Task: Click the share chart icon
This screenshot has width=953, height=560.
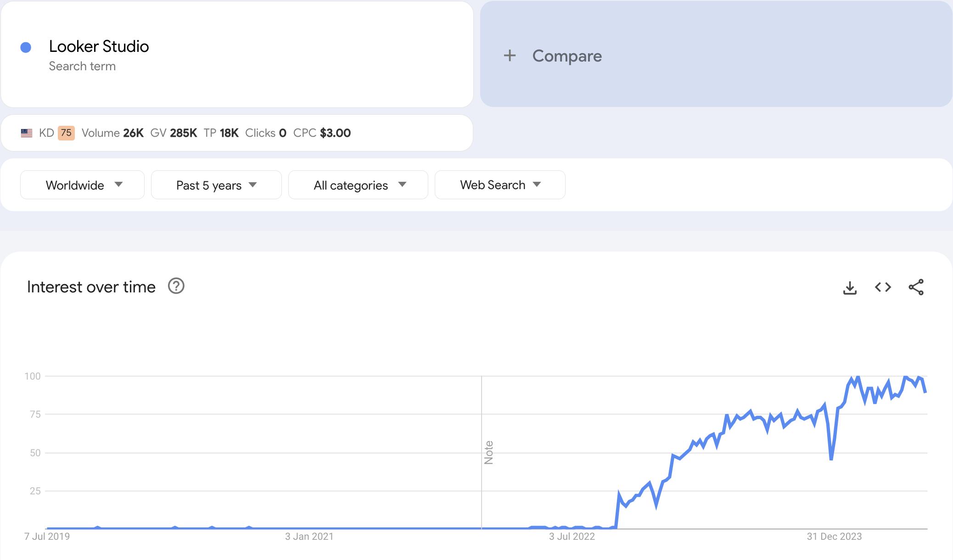Action: click(916, 287)
